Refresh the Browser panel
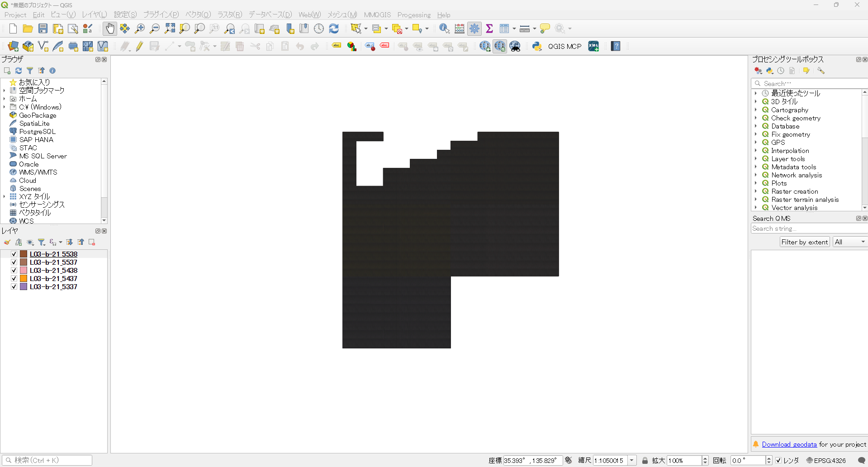Viewport: 868px width, 467px height. pos(18,71)
